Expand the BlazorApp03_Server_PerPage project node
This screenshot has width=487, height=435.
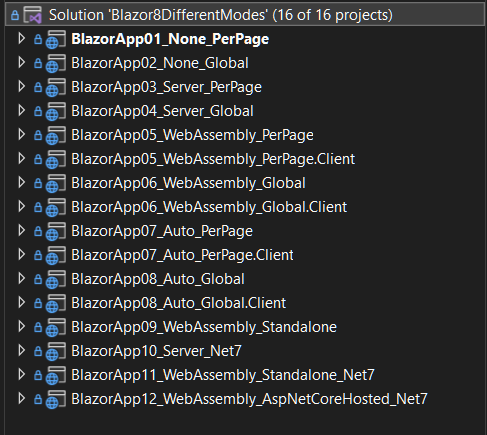[x=22, y=87]
